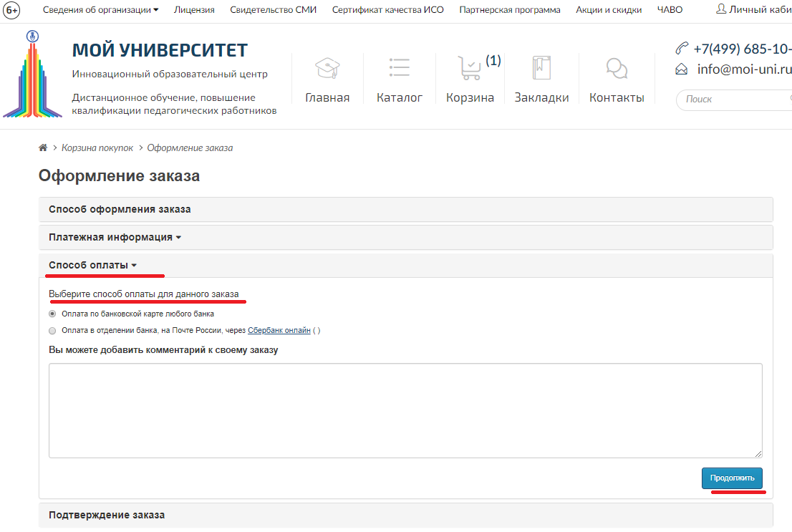Open the Контакты chat bubbles icon
This screenshot has width=792, height=532.
pos(617,69)
